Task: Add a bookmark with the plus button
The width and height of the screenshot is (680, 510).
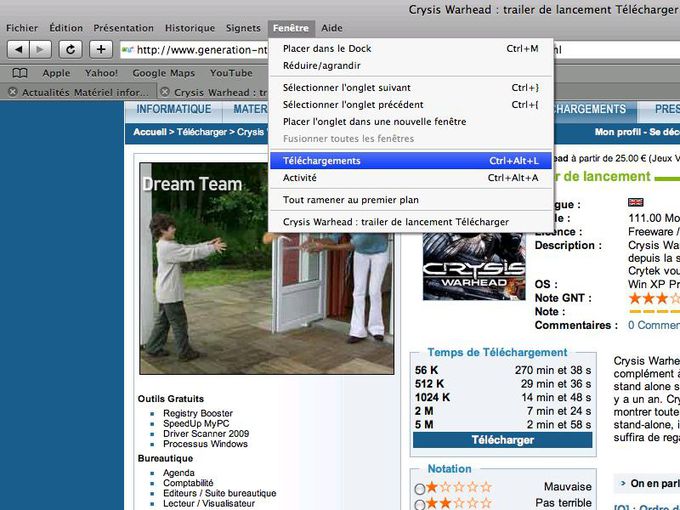Action: point(101,49)
